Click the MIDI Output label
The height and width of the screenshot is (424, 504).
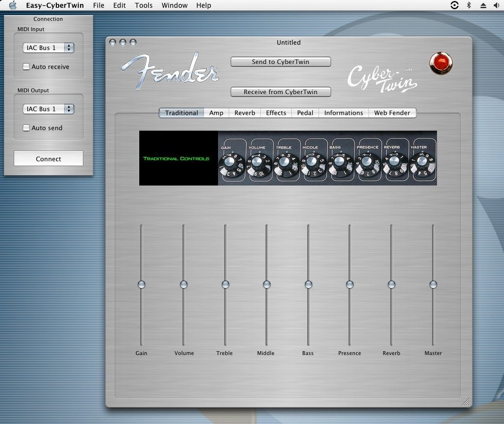point(33,90)
